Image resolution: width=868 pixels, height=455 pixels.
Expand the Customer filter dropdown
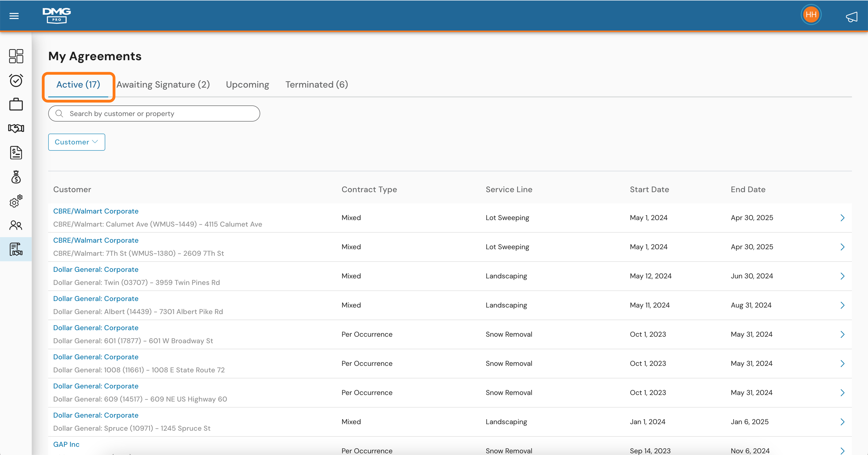click(77, 142)
